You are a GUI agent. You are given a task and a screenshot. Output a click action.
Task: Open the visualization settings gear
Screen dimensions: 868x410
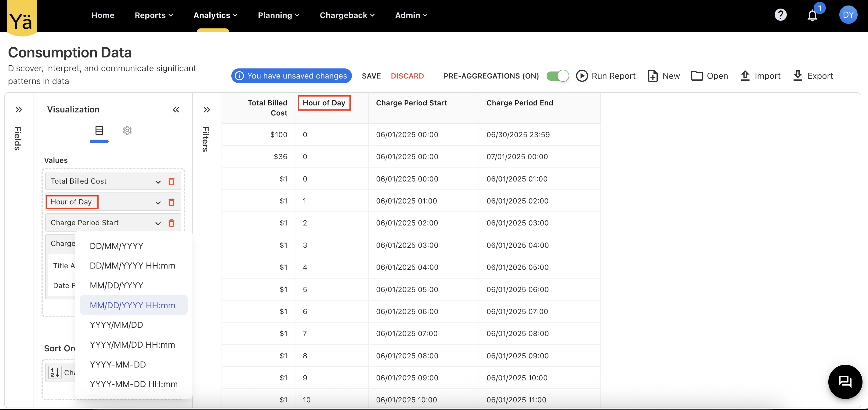[x=127, y=130]
